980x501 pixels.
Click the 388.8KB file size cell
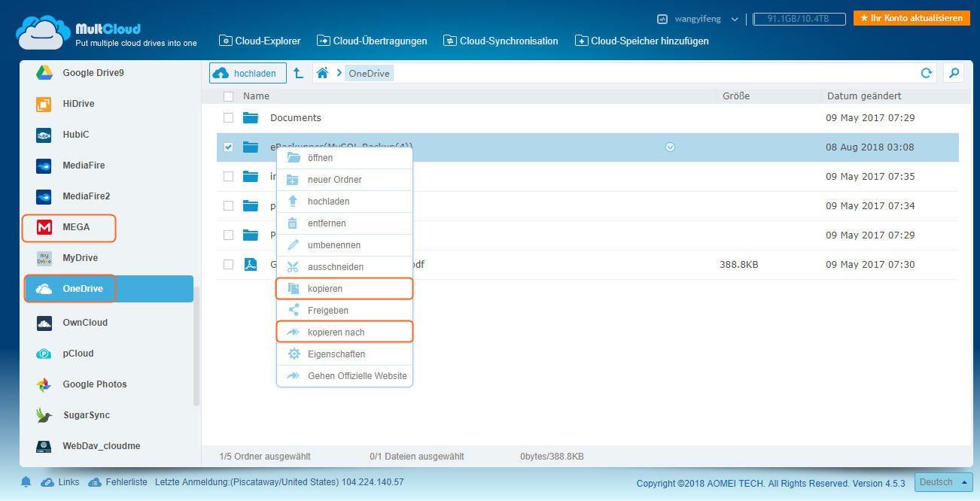(739, 265)
